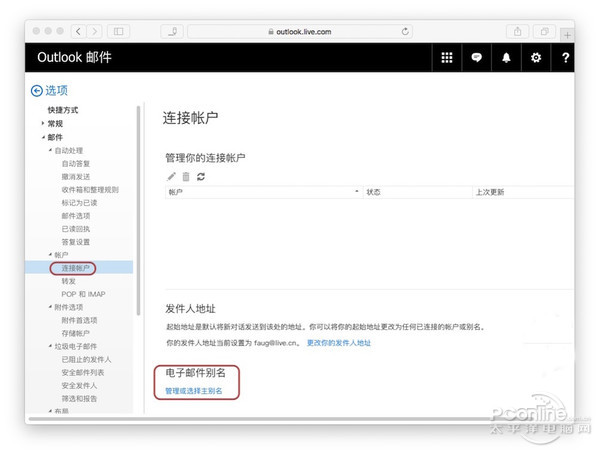The height and width of the screenshot is (454, 600).
Task: Collapse the 帐户 group
Action: 50,255
